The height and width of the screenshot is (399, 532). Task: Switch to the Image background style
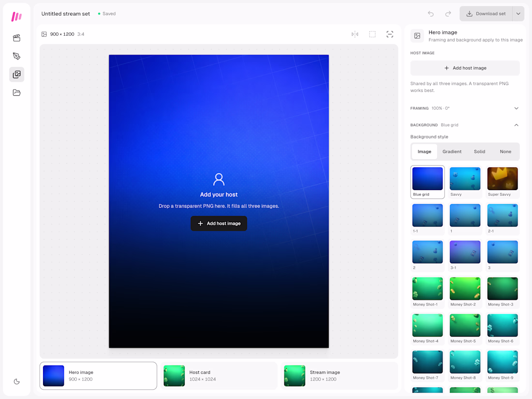point(425,152)
